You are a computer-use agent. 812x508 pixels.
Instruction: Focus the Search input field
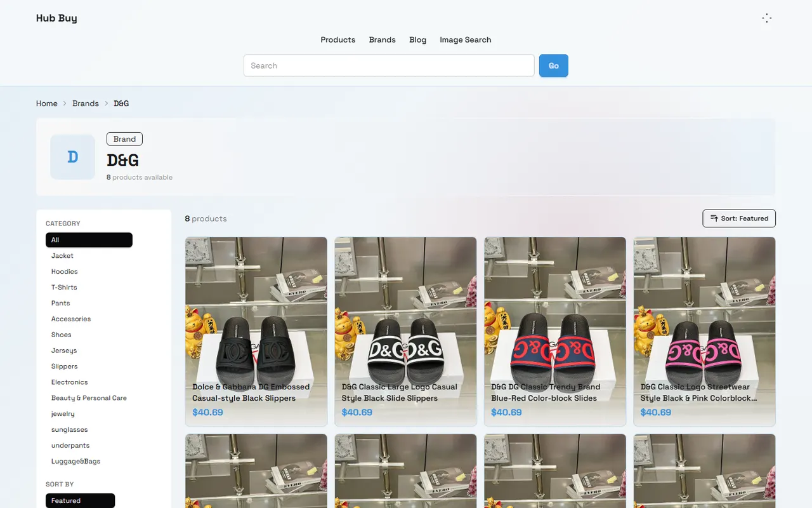pyautogui.click(x=389, y=65)
